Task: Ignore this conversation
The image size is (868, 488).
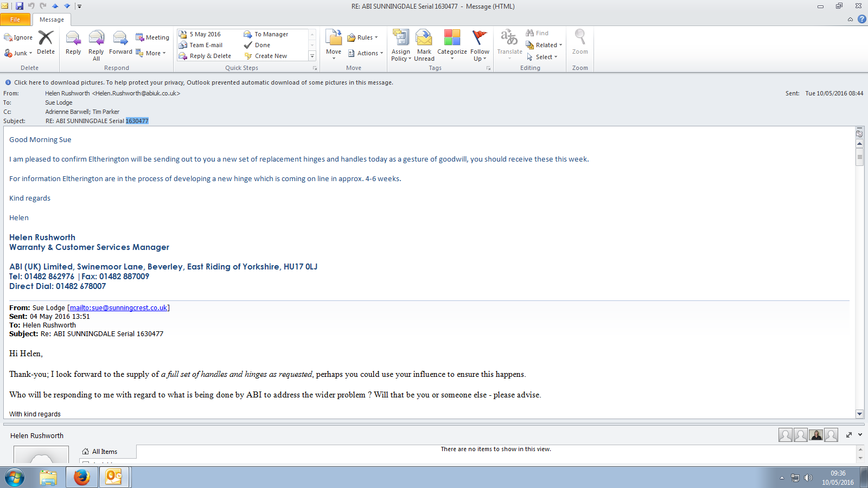Action: coord(18,37)
